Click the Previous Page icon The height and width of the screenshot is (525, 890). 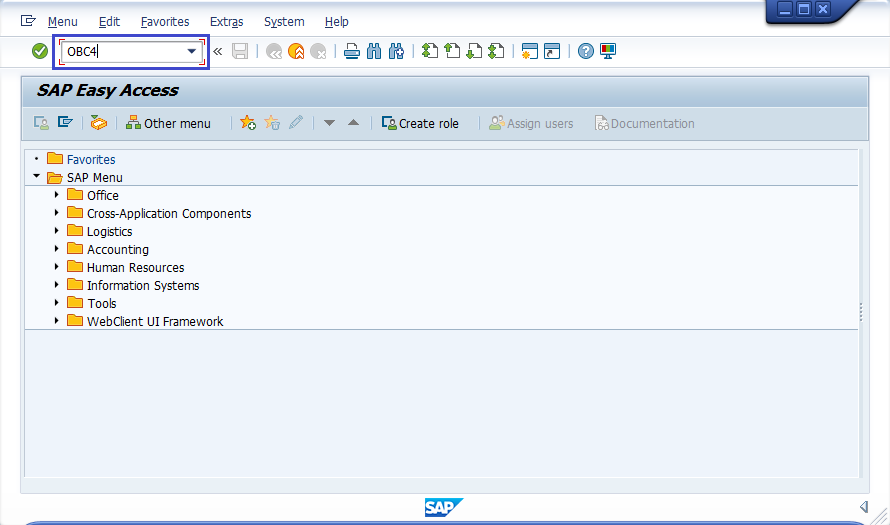click(452, 52)
